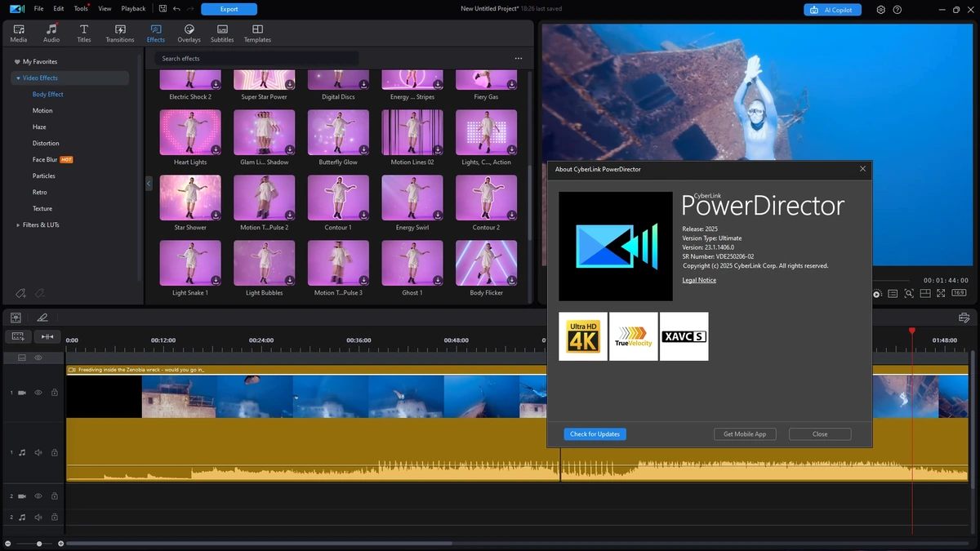980x551 pixels.
Task: Open the 16:9 aspect ratio dropdown
Action: tap(959, 293)
